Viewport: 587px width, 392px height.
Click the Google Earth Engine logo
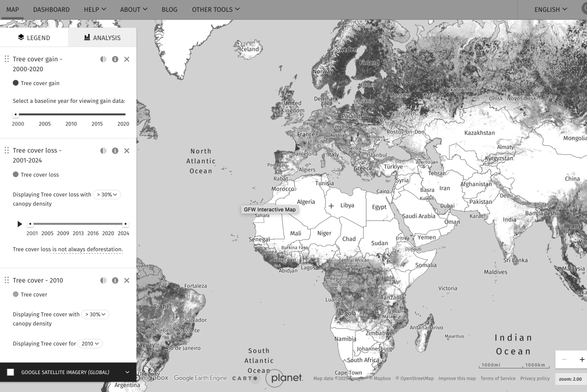point(200,378)
